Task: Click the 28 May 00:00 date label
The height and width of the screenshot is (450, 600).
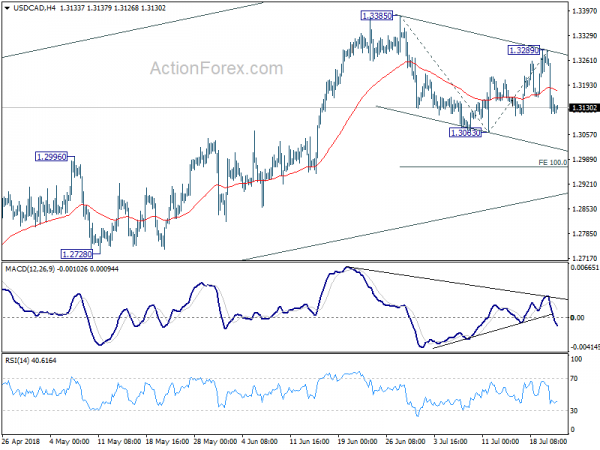Action: click(214, 441)
